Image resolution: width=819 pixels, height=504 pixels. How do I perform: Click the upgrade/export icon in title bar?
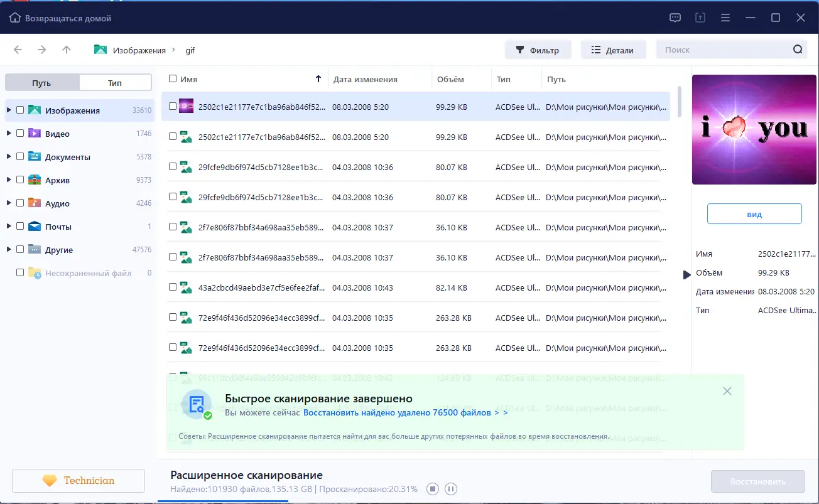point(700,18)
